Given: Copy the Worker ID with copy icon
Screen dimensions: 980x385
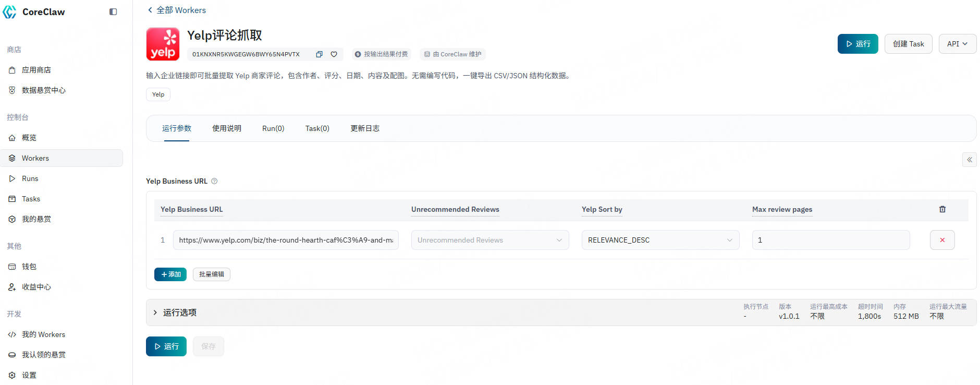Looking at the screenshot, I should point(319,54).
